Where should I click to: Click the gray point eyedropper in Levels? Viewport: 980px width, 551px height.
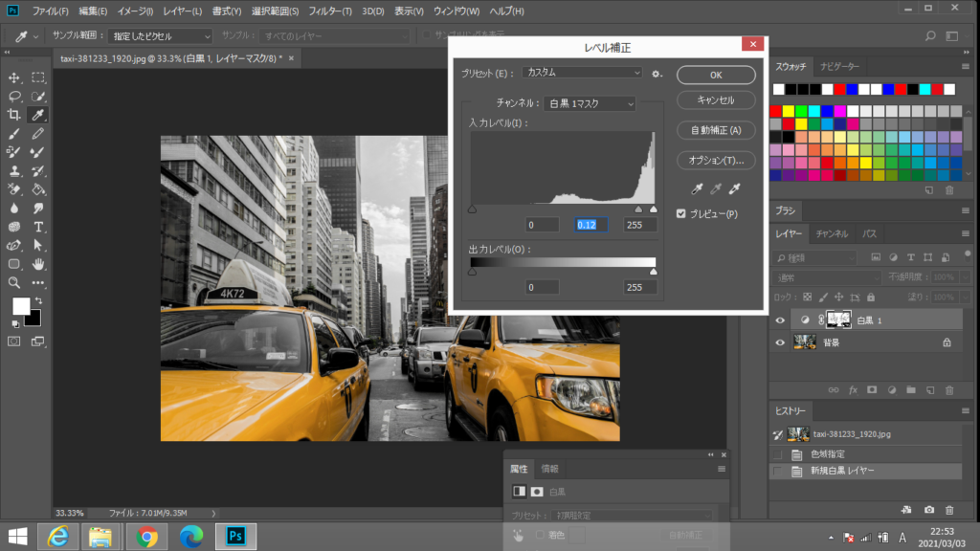click(716, 188)
